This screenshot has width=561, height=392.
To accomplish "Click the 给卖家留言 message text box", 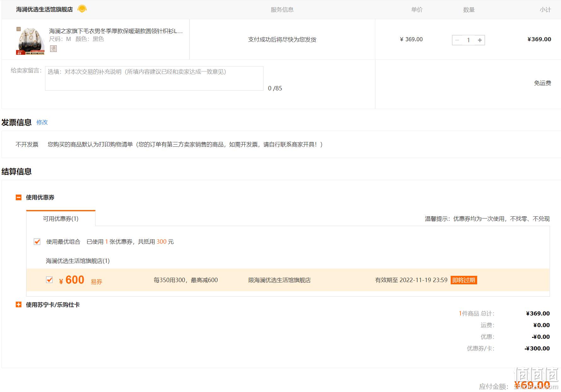I will click(154, 78).
